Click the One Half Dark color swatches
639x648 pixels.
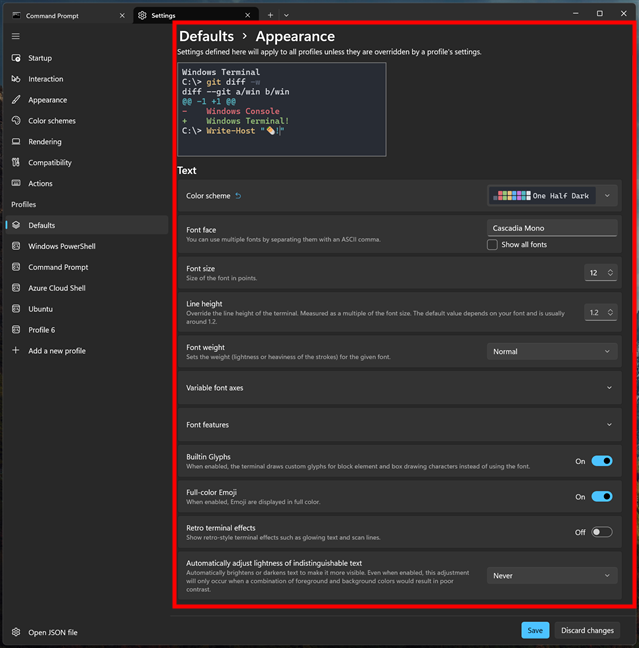[512, 196]
